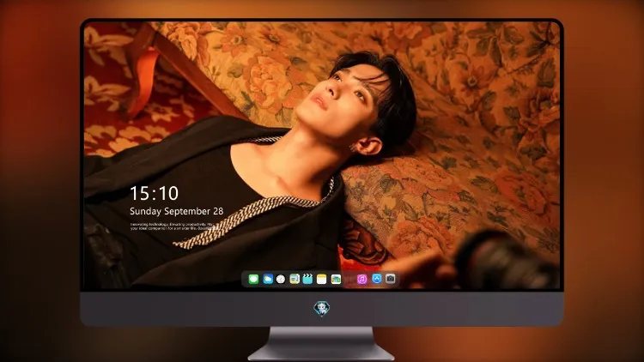Click the 15:10 clock widget
This screenshot has width=644, height=362.
click(155, 193)
